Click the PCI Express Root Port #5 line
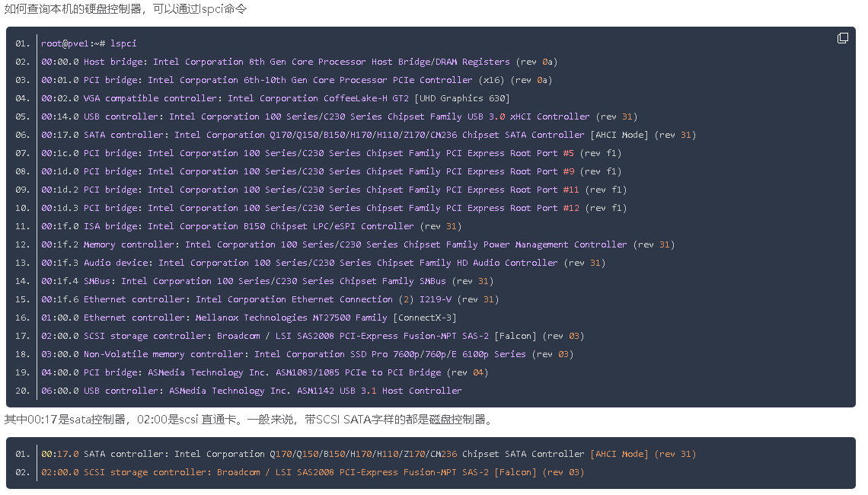 coord(331,153)
